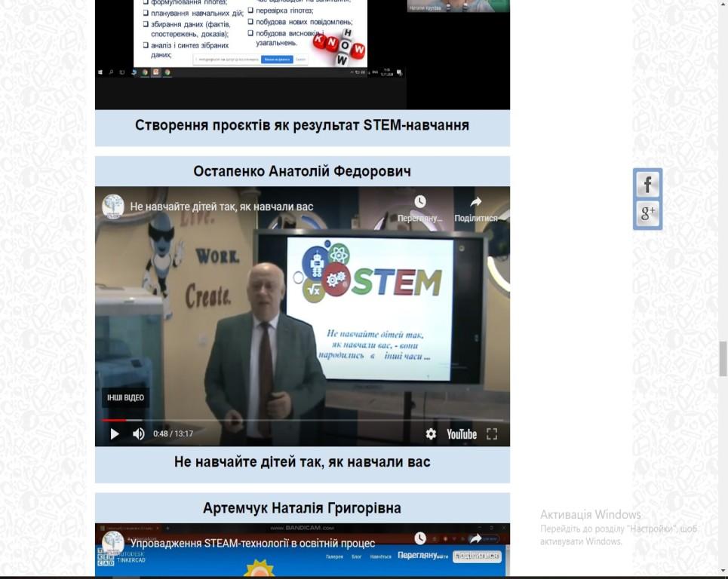This screenshot has width=728, height=579.
Task: Click the scrollbar up arrow
Action: [723, 3]
